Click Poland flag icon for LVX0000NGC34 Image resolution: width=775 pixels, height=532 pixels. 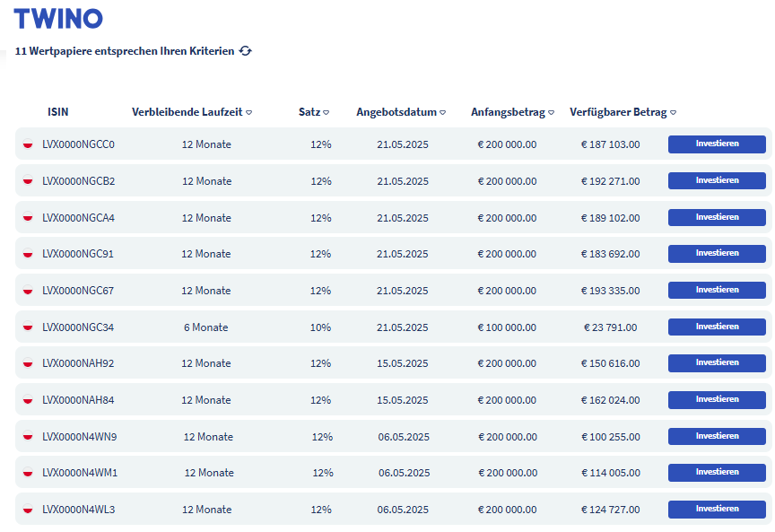pos(28,327)
